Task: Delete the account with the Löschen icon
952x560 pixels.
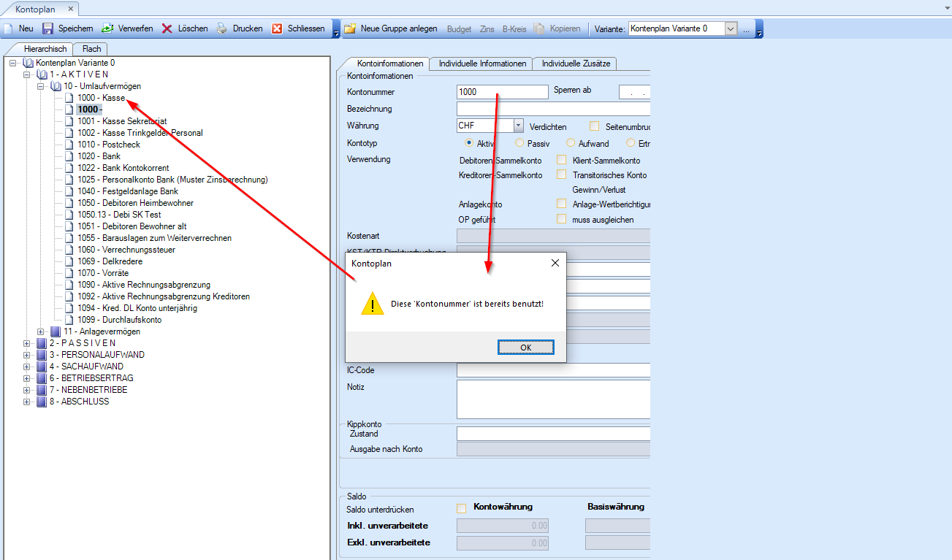Action: click(167, 28)
